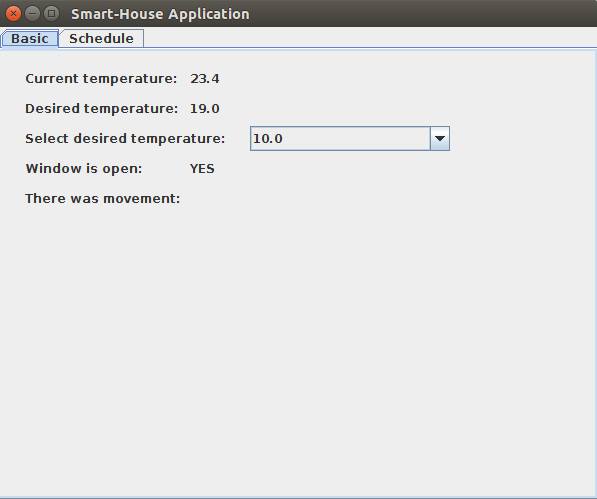Click the blank tab strip right of Schedule
Screen dimensions: 597x499
[369, 38]
